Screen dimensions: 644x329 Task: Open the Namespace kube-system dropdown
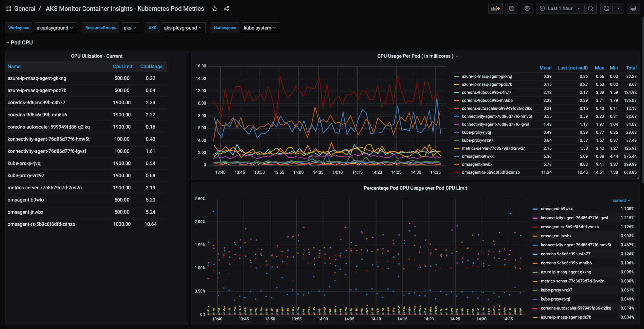(260, 28)
